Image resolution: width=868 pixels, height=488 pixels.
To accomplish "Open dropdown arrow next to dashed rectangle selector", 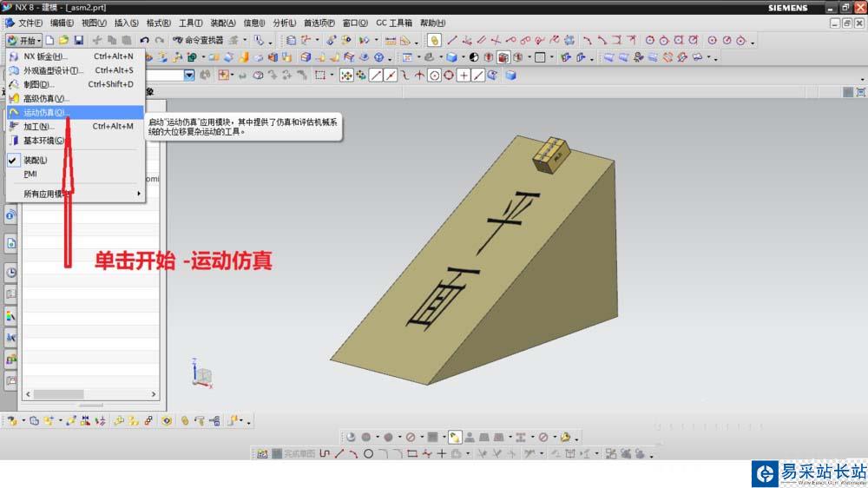I will click(x=332, y=76).
